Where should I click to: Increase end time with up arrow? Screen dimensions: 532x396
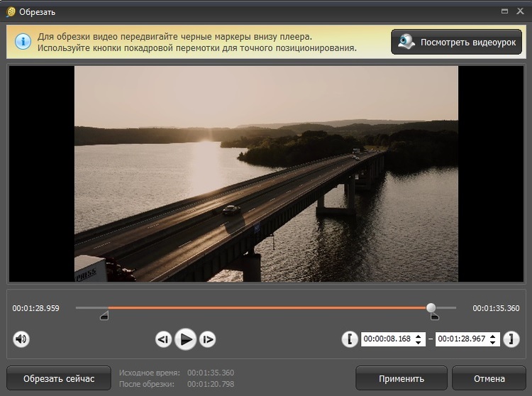(x=493, y=336)
